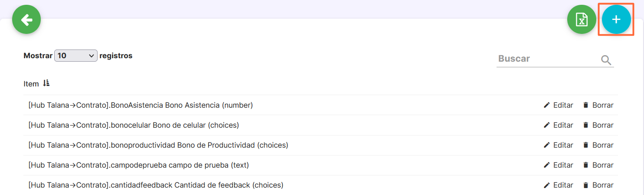Click the search magnifier icon
This screenshot has height=195, width=644.
pyautogui.click(x=606, y=60)
